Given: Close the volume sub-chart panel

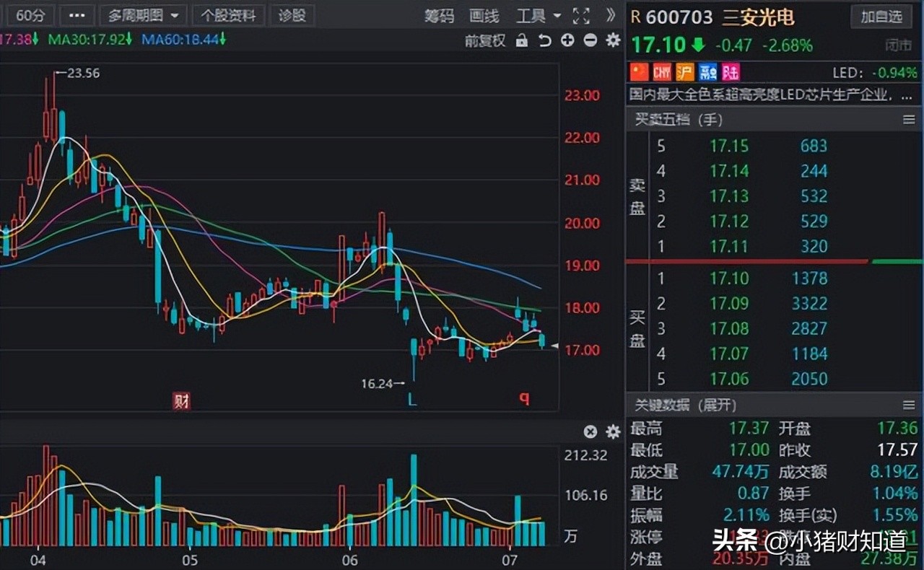Looking at the screenshot, I should point(590,431).
